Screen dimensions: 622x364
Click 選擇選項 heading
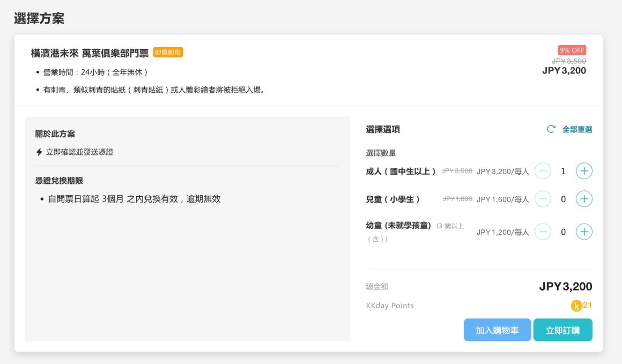coord(383,129)
